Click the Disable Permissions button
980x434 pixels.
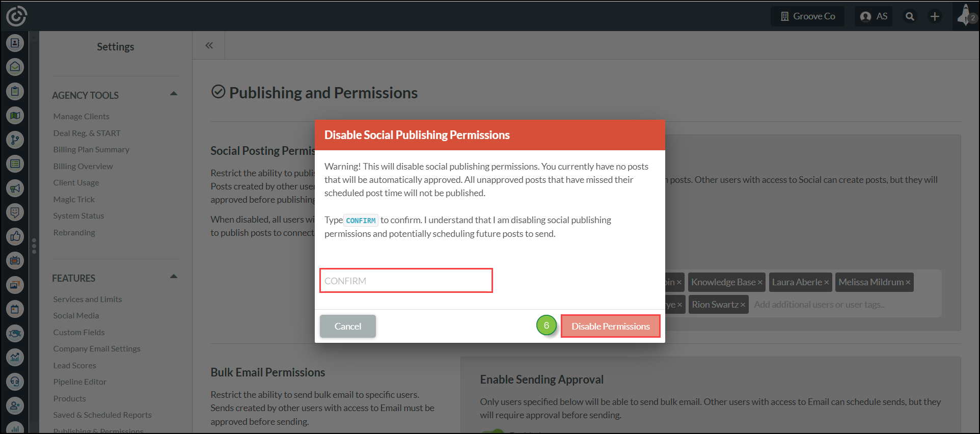[610, 326]
